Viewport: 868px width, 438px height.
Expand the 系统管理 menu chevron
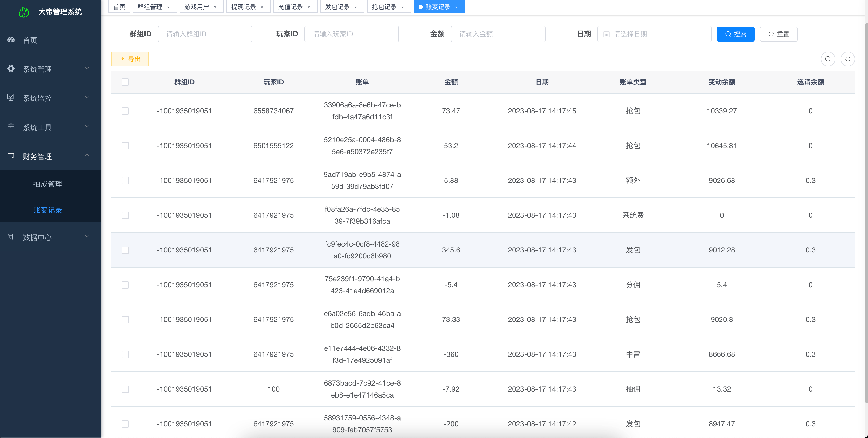click(x=87, y=68)
